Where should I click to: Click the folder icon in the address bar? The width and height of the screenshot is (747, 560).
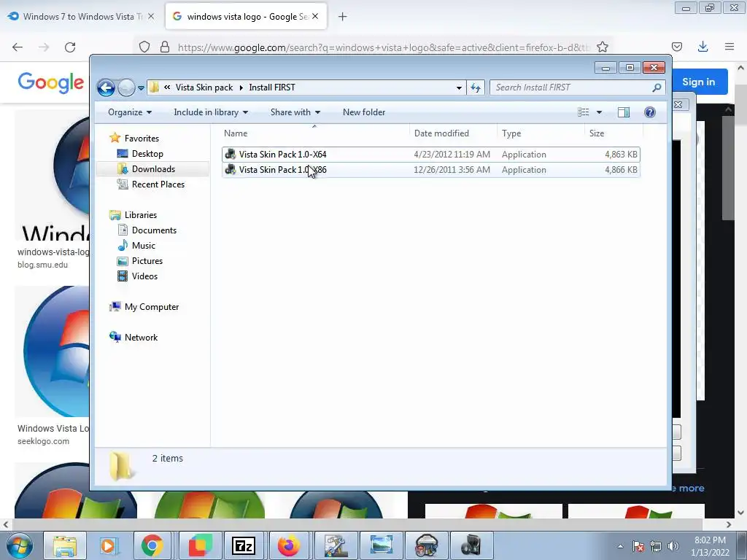pyautogui.click(x=155, y=87)
